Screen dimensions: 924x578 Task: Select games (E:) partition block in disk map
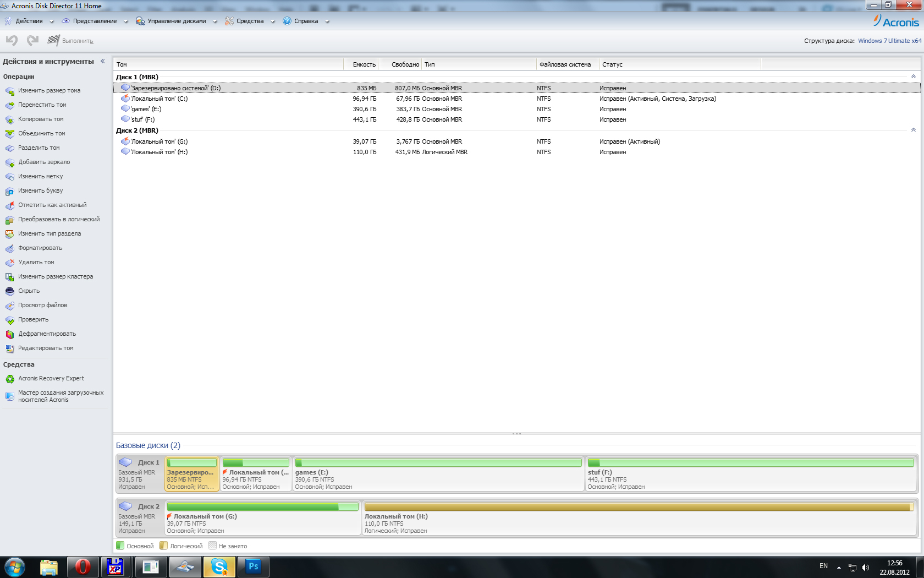(x=438, y=474)
